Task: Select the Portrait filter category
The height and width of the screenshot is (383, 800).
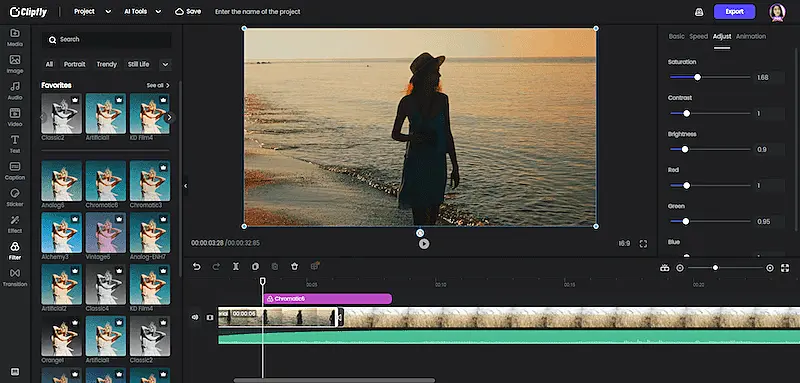Action: point(74,64)
